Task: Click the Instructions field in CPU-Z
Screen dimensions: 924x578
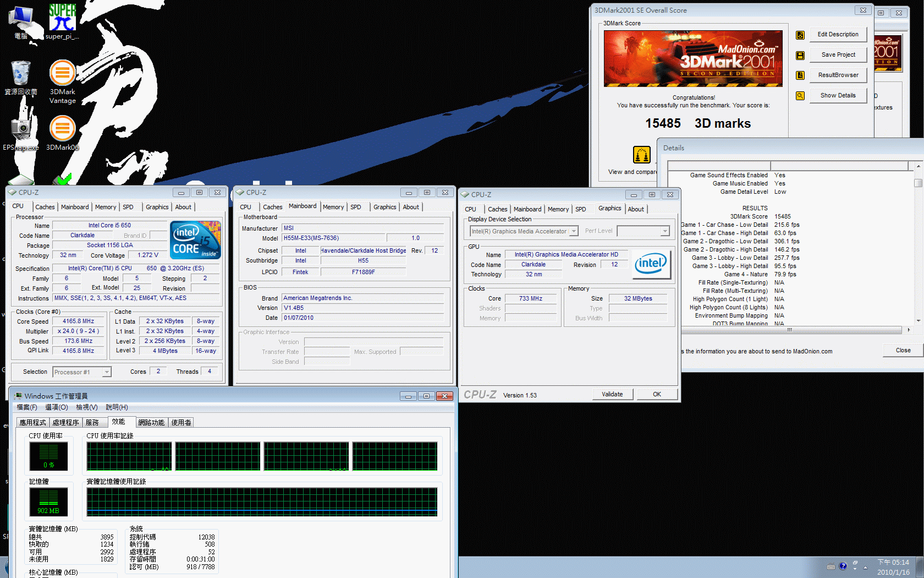Action: click(x=136, y=298)
